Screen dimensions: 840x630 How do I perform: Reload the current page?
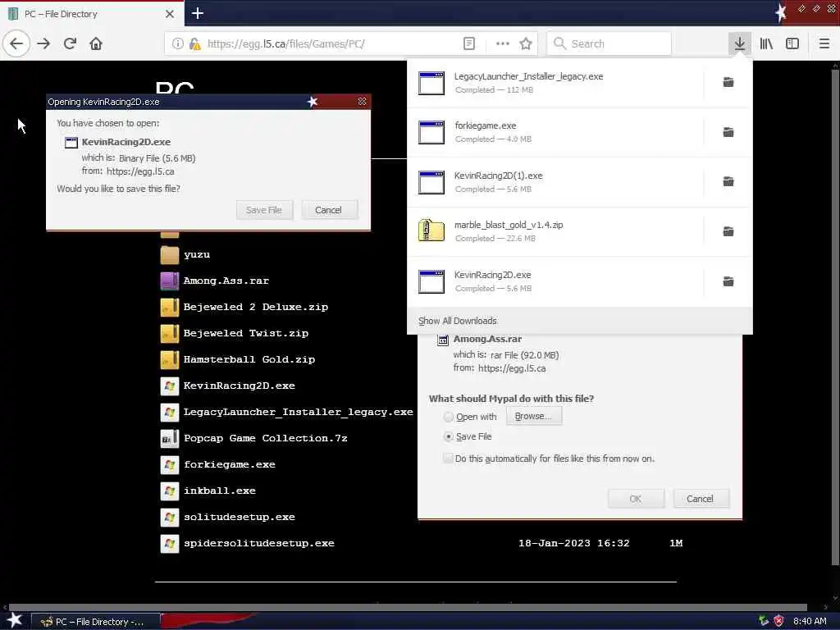(70, 44)
